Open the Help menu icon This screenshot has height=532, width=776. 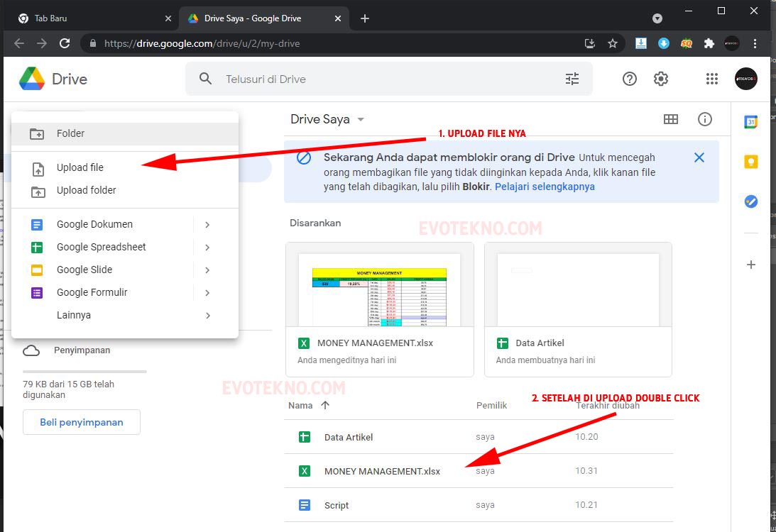pyautogui.click(x=630, y=79)
